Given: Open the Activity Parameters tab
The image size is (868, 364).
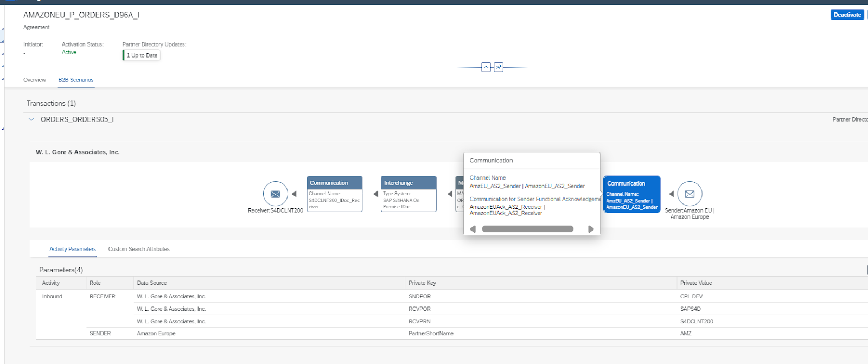Looking at the screenshot, I should [x=73, y=249].
